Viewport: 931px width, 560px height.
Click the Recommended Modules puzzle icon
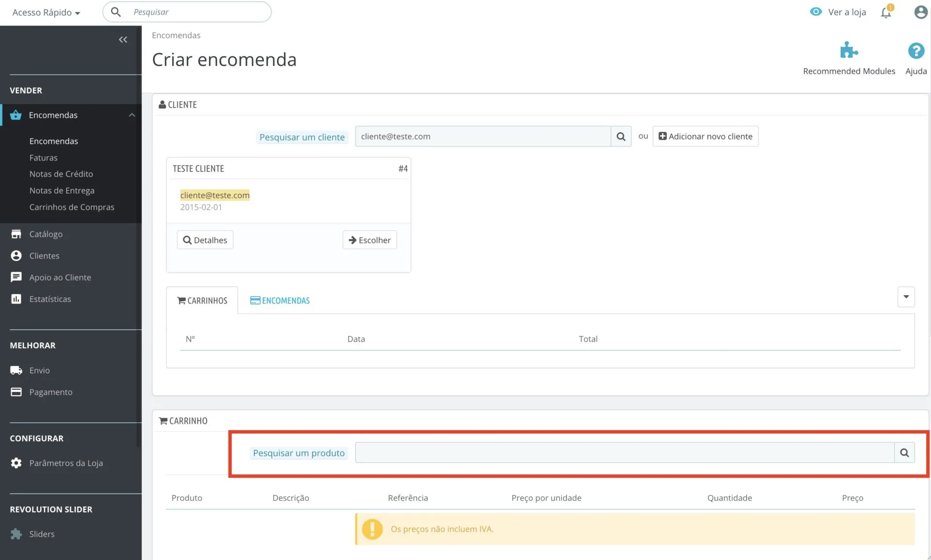[x=849, y=50]
